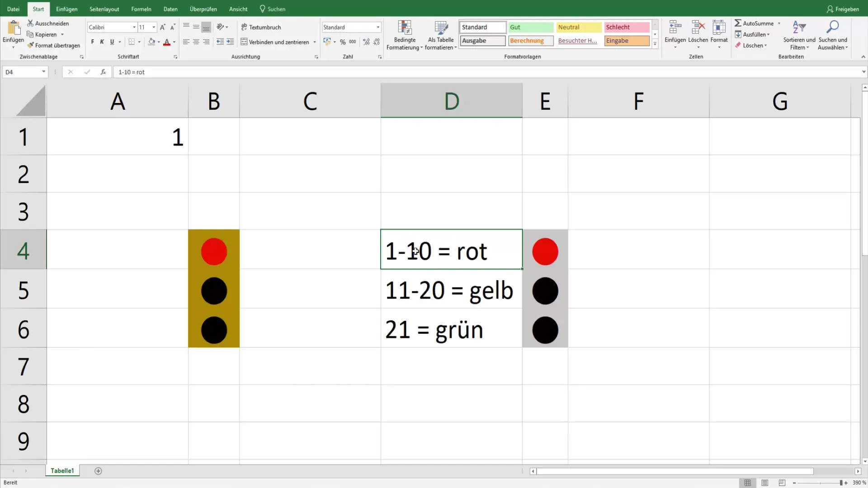
Task: Add a decimal place icon
Action: (x=366, y=42)
